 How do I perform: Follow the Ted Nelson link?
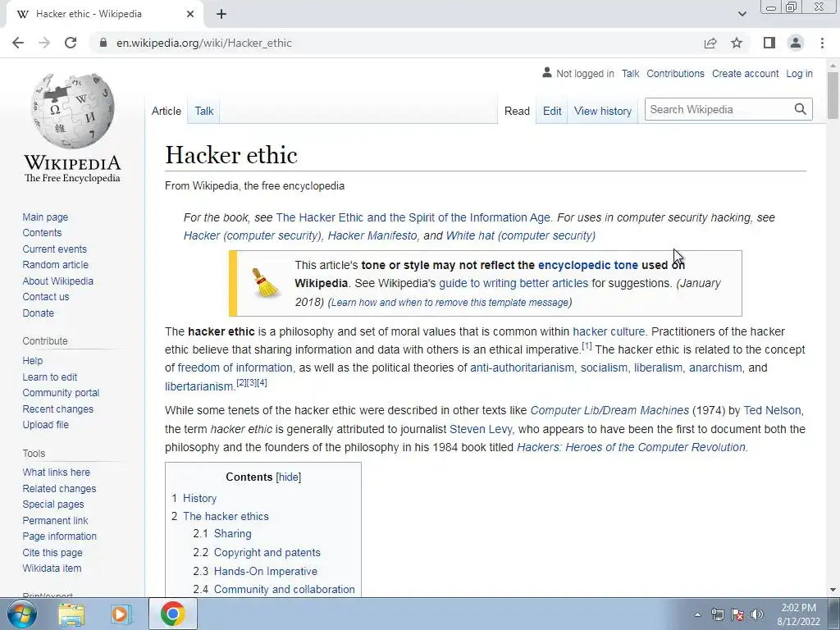(x=772, y=410)
